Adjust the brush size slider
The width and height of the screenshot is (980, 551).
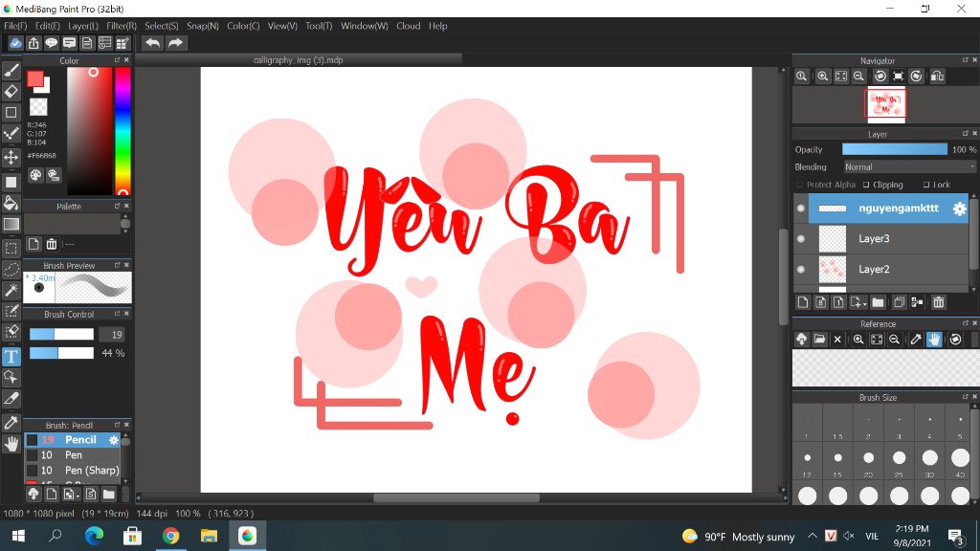[61, 334]
